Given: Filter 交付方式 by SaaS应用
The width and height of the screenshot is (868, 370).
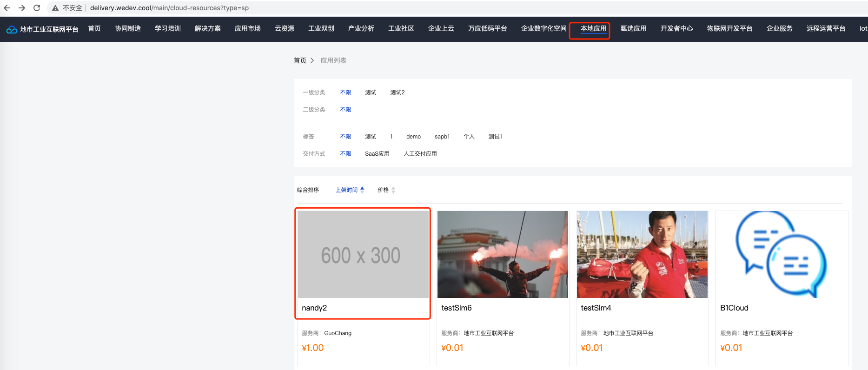Looking at the screenshot, I should click(x=377, y=154).
